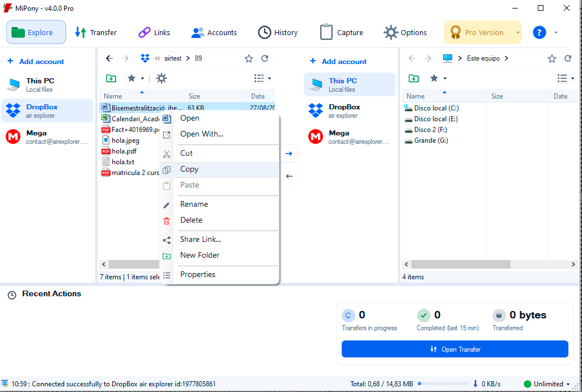The height and width of the screenshot is (392, 582).
Task: Favorite the left pane folder with star
Action: click(249, 58)
